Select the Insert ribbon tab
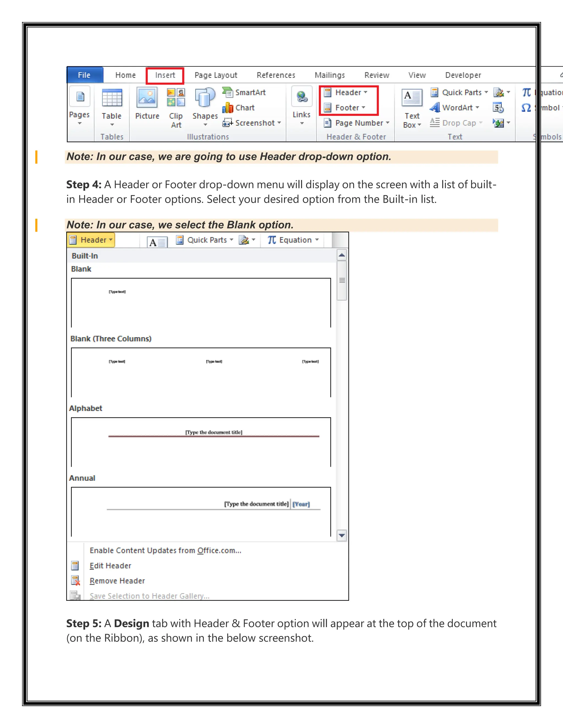 pyautogui.click(x=165, y=75)
